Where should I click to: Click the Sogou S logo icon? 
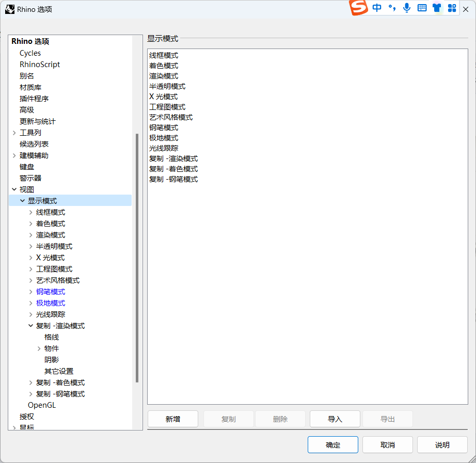(x=358, y=7)
